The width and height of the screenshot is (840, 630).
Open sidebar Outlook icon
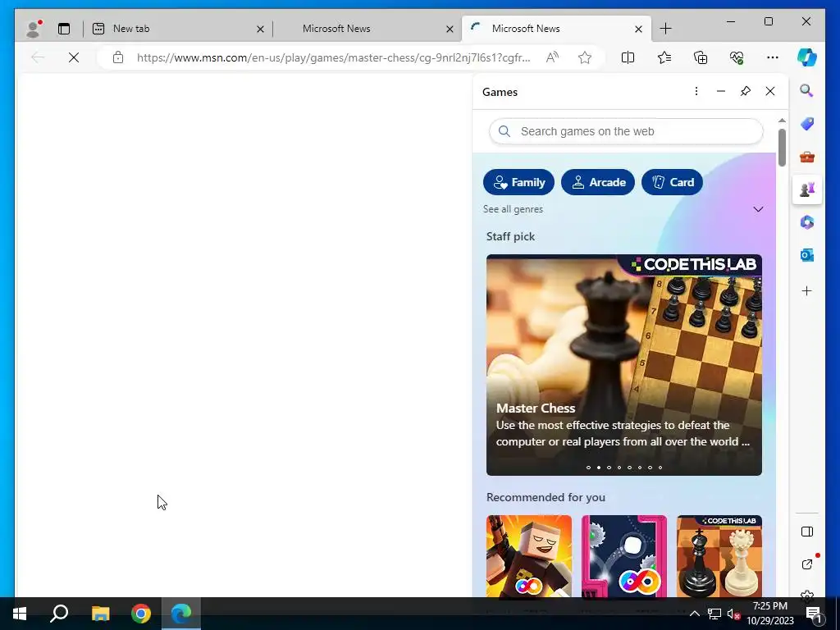click(x=807, y=255)
